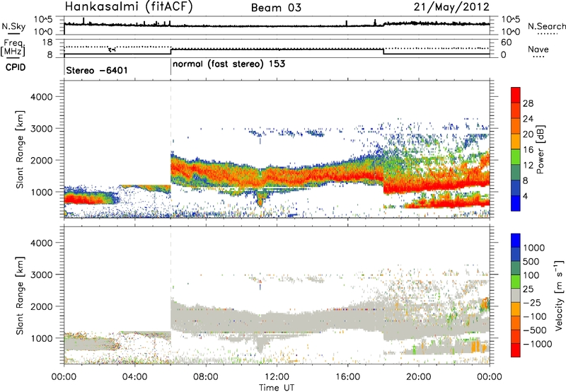Screen dimensions: 566x392
Task: Click the '4000' tick on power panel
Action: point(41,97)
